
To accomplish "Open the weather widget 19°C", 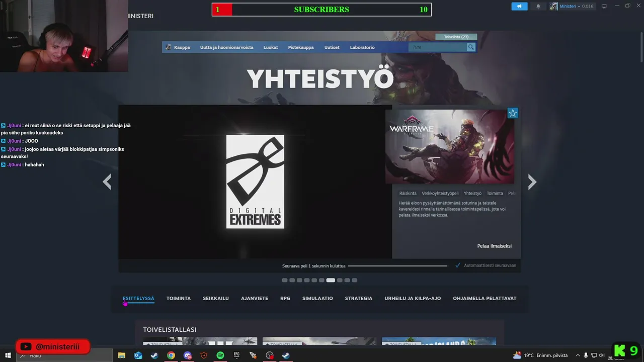I will 540,355.
